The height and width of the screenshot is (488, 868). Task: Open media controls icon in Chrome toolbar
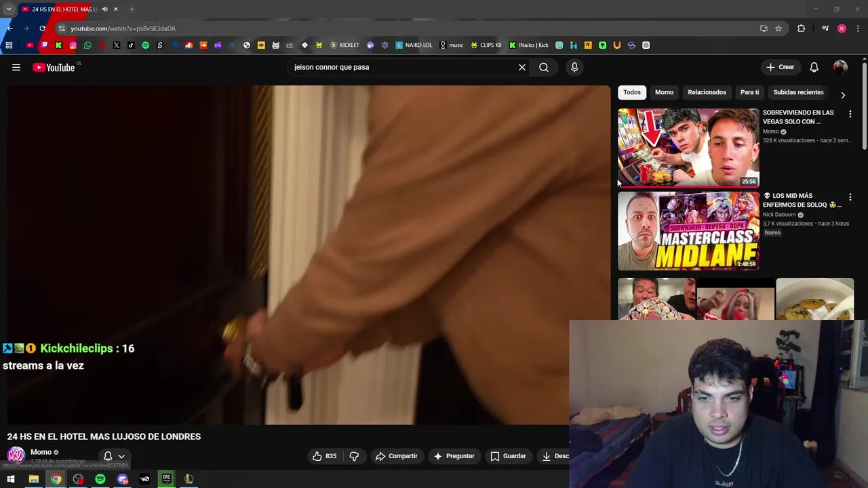point(825,28)
